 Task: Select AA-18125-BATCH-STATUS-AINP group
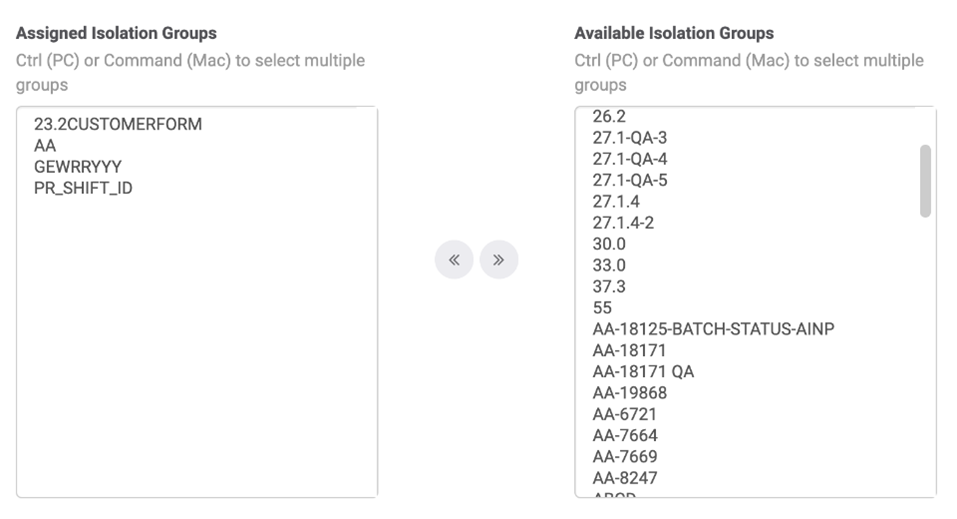pos(713,329)
